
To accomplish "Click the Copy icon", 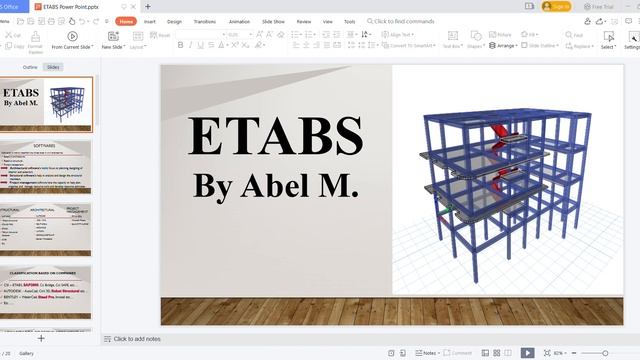I will (9, 46).
